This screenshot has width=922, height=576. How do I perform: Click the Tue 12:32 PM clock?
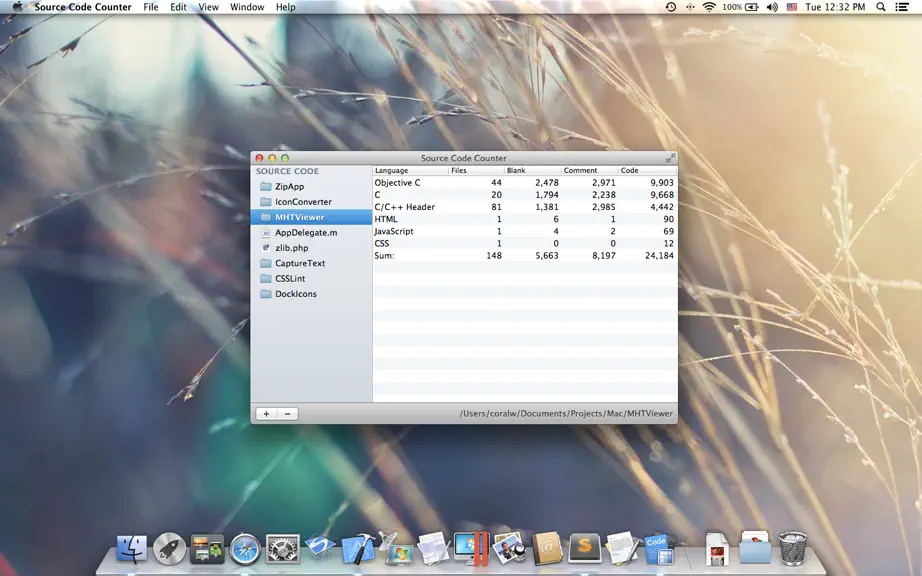click(835, 7)
